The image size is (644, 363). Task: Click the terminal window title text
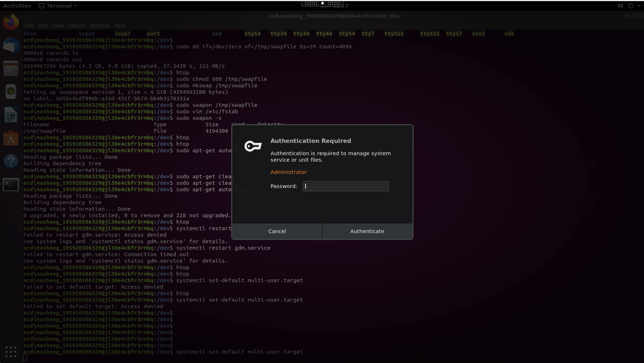pos(334,16)
